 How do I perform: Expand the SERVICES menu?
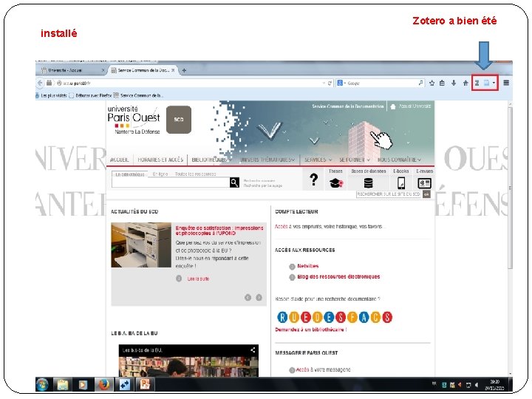tap(318, 160)
